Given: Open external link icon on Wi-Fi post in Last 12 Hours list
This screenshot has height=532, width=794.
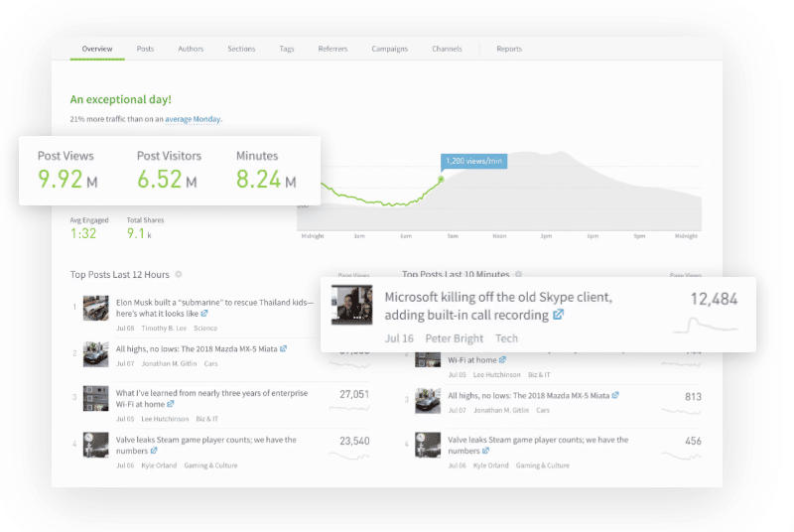Looking at the screenshot, I should click(x=171, y=404).
